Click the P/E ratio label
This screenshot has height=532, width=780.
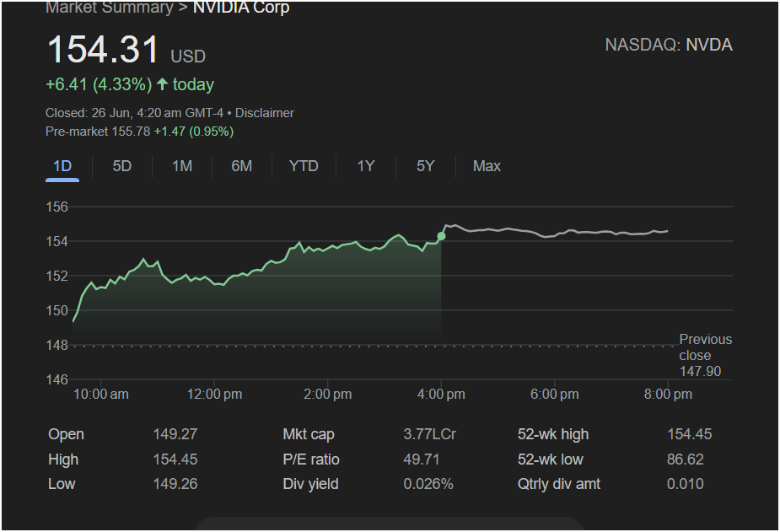[x=311, y=459]
